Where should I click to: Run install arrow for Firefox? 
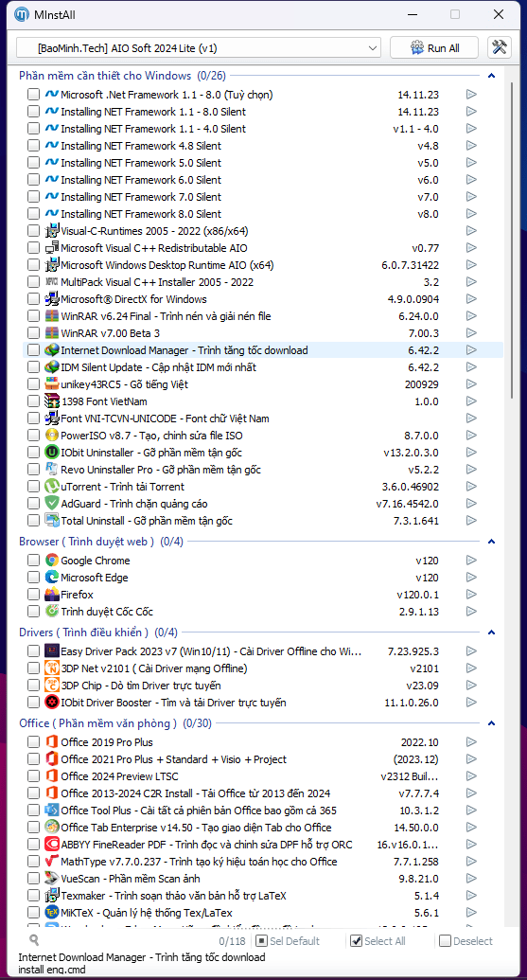[x=471, y=594]
